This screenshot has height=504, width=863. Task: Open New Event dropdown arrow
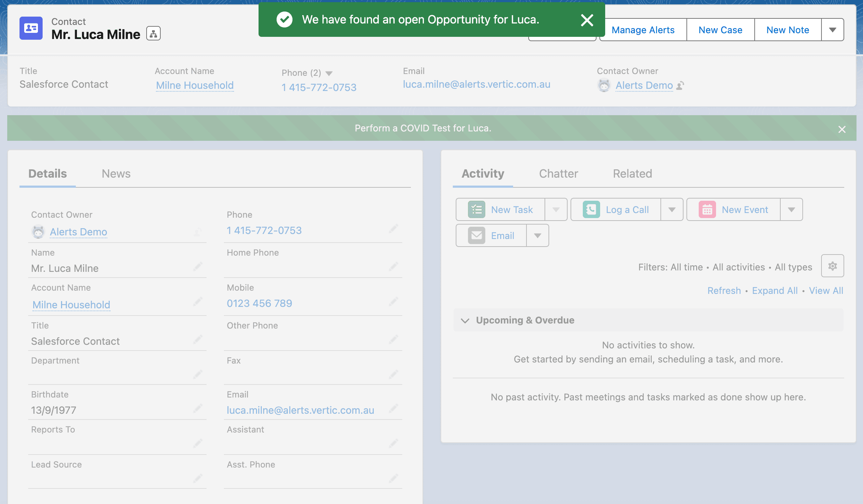pos(792,209)
